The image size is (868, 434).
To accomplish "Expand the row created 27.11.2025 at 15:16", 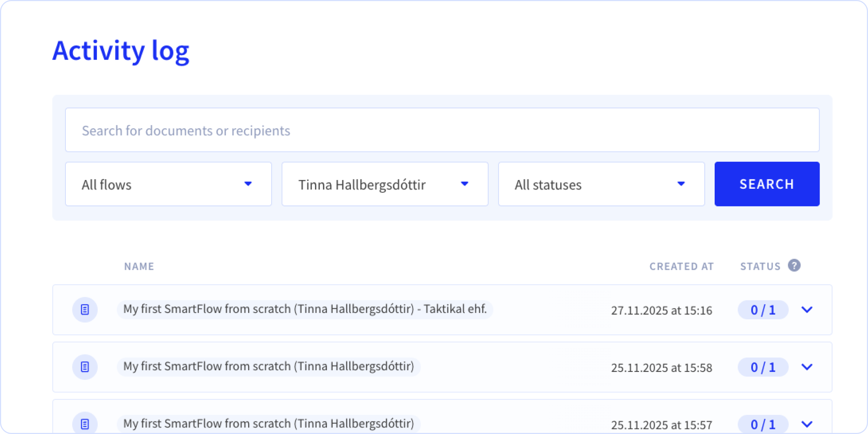I will coord(807,310).
